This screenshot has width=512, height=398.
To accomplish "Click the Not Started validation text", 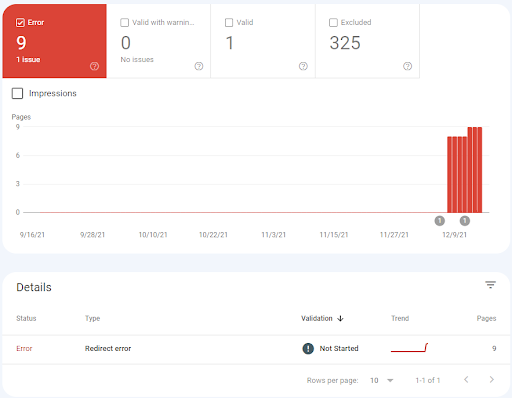I will 339,349.
